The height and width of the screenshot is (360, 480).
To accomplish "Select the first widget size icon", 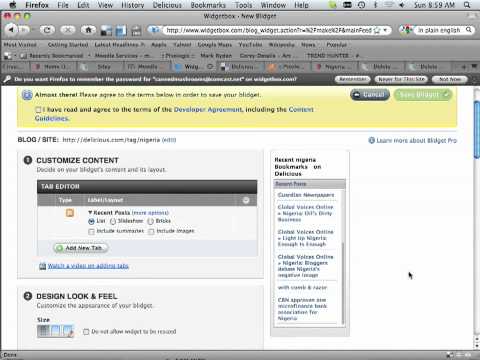I will click(x=43, y=331).
